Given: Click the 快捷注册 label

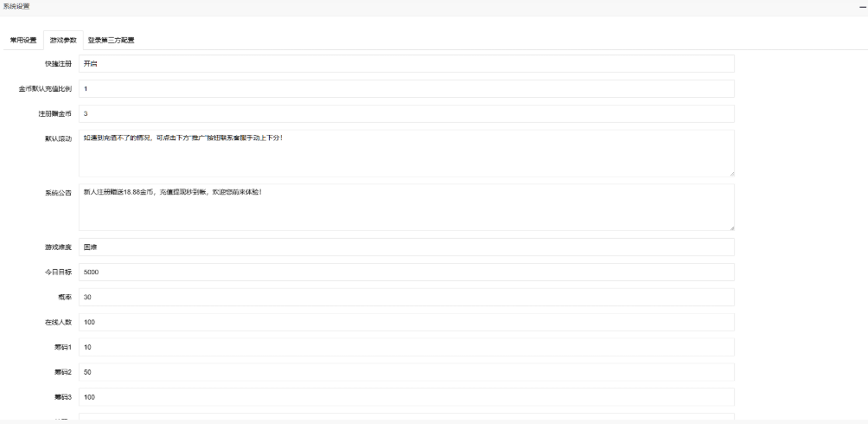Looking at the screenshot, I should [x=59, y=64].
